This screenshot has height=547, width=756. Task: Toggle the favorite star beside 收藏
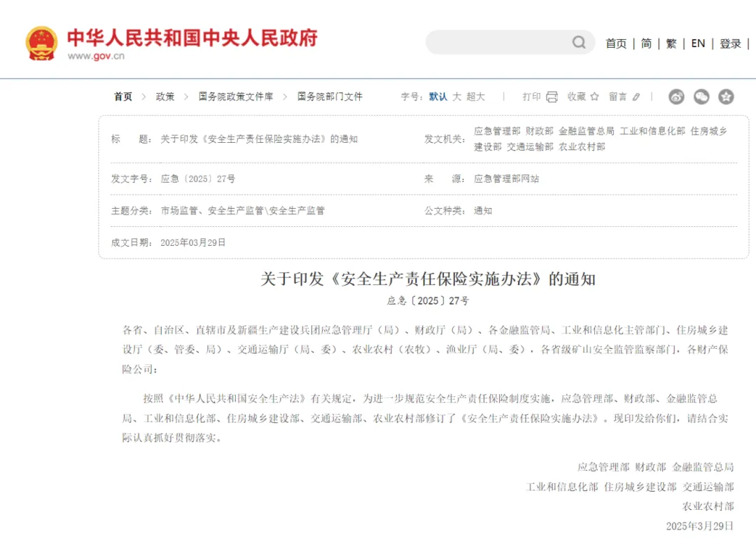pyautogui.click(x=596, y=97)
